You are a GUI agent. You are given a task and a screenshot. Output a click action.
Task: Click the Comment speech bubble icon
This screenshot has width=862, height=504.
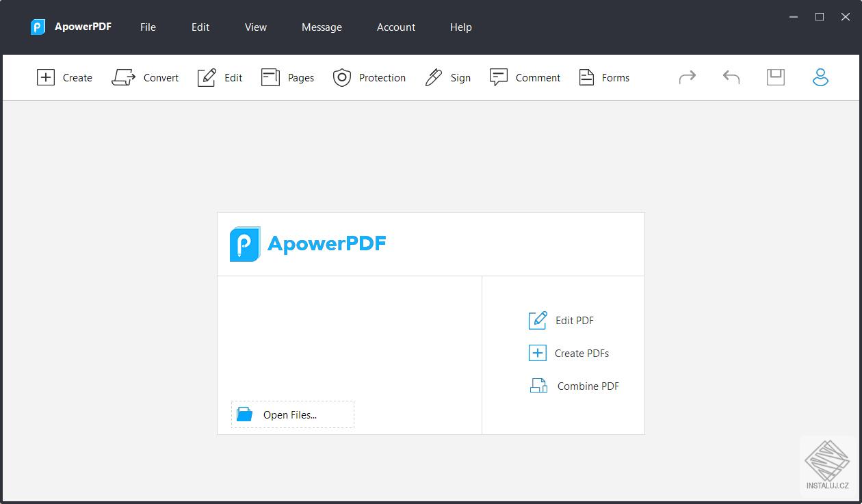498,77
